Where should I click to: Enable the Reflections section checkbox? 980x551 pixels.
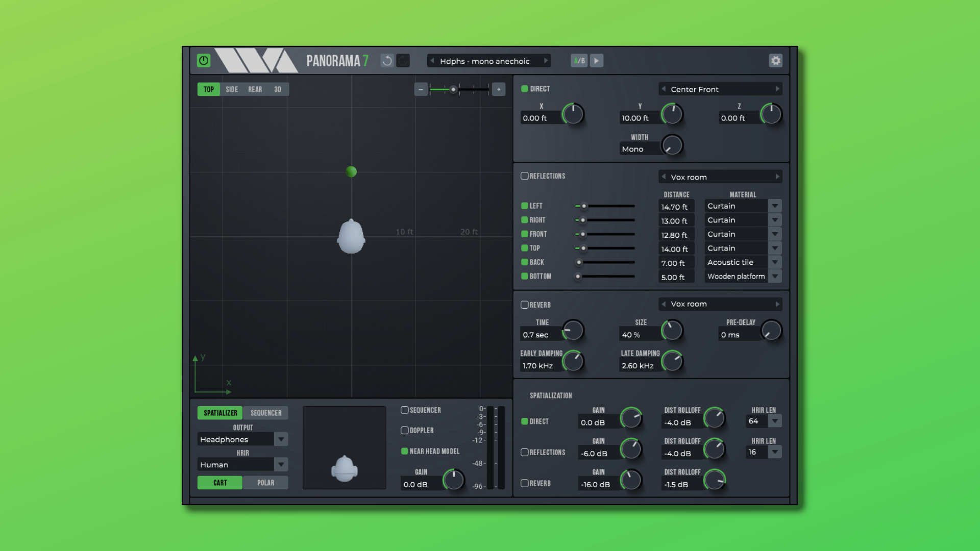(524, 176)
